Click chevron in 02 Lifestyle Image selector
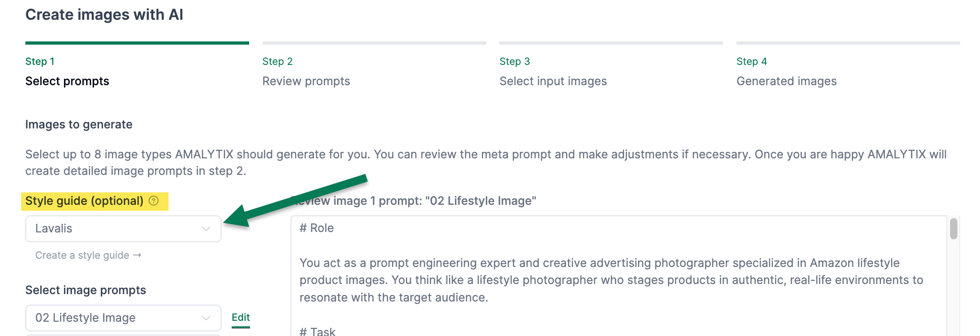 206,318
